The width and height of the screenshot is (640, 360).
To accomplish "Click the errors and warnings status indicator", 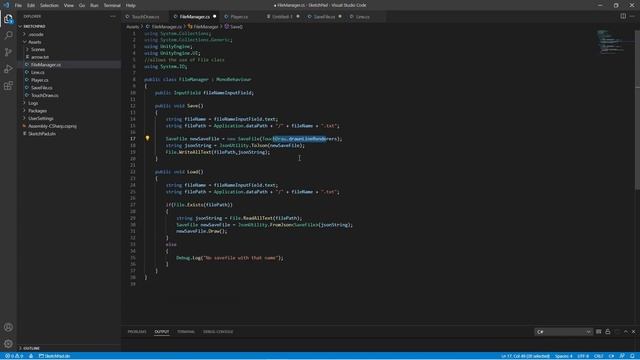I will click(x=14, y=356).
